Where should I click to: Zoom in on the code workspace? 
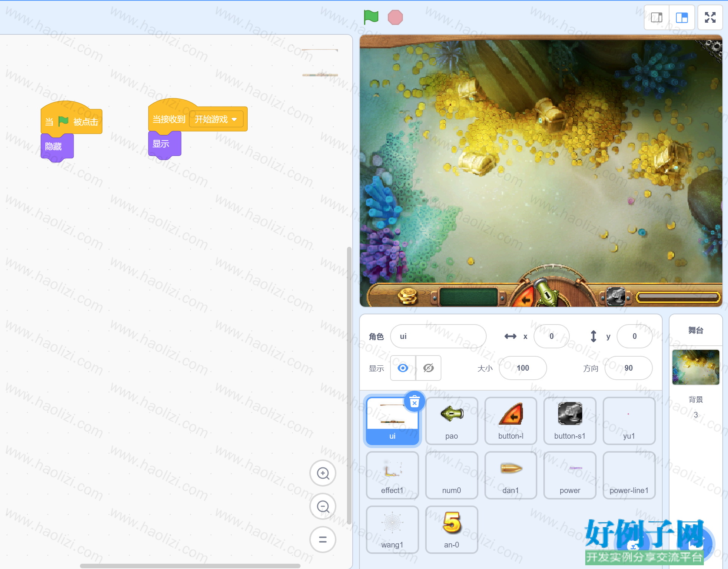click(323, 473)
